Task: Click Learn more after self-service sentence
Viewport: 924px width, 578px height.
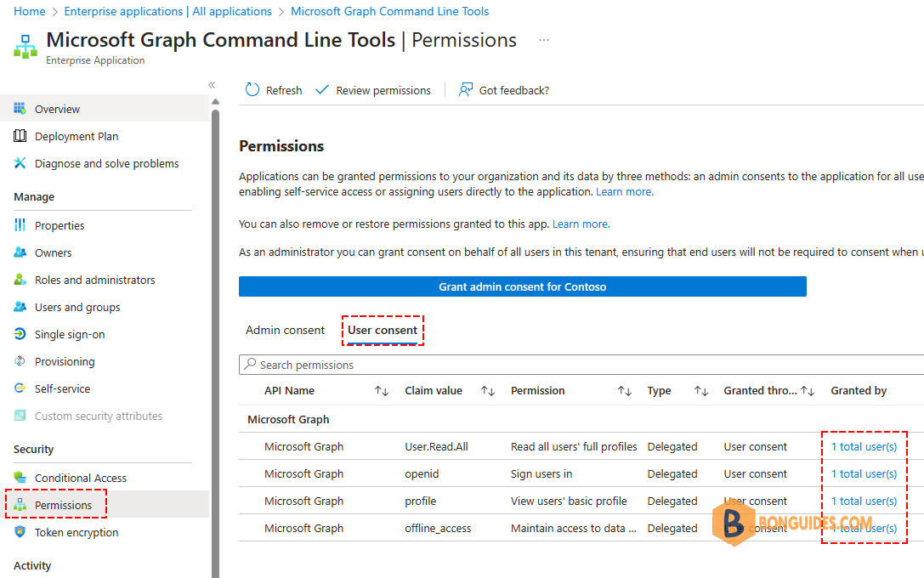Action: (625, 191)
